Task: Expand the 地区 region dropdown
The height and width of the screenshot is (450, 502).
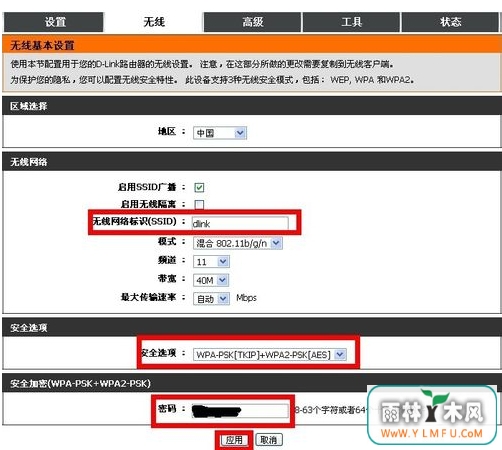Action: point(220,133)
